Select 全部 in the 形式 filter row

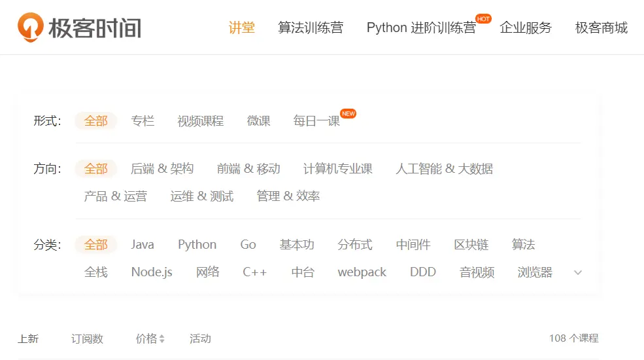[x=95, y=121]
